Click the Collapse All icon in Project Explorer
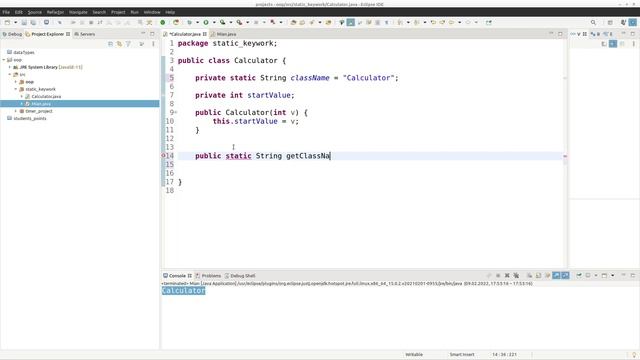This screenshot has width=640, height=360. point(111,44)
